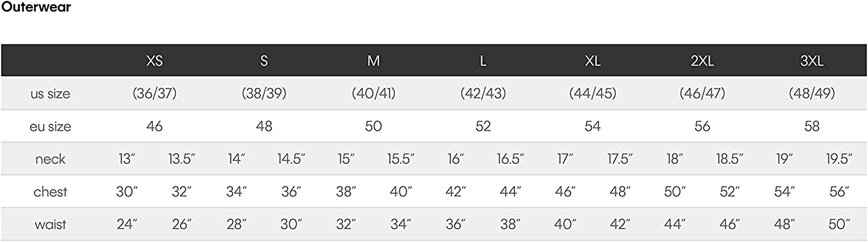Select the 15.5" neck measurement
868x242 pixels.
coord(400,159)
